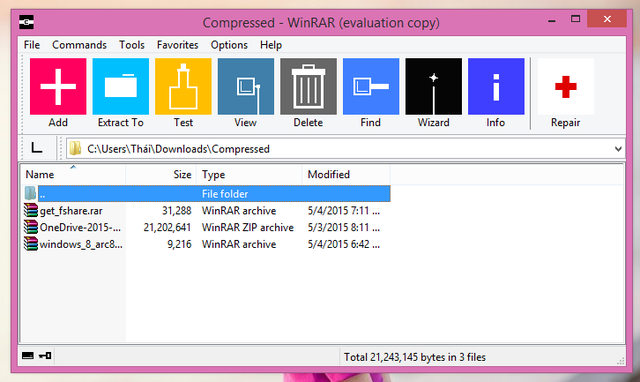
Task: Select the OneDrive-2015-... file name
Action: point(80,228)
